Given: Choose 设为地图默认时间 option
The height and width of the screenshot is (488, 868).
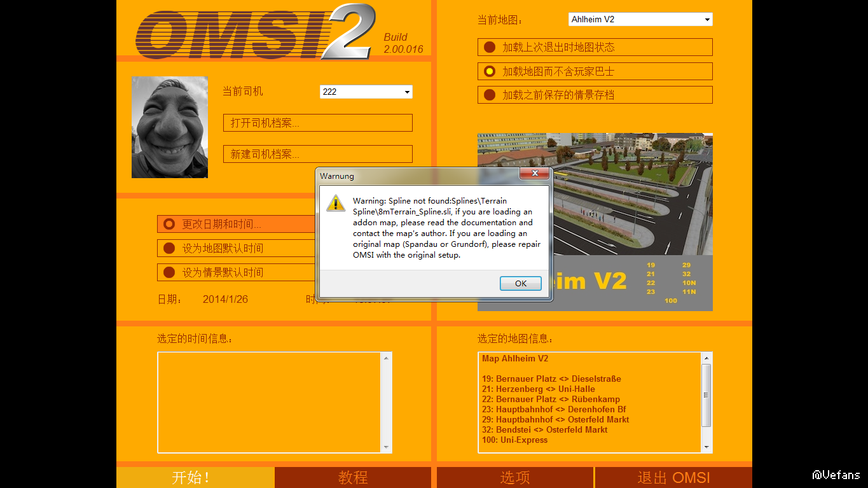Looking at the screenshot, I should tap(169, 248).
